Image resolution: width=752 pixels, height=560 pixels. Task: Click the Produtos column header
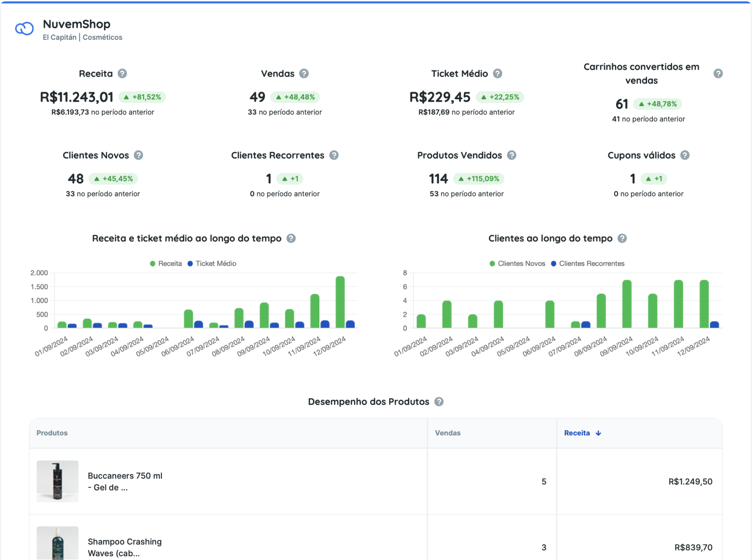(52, 433)
